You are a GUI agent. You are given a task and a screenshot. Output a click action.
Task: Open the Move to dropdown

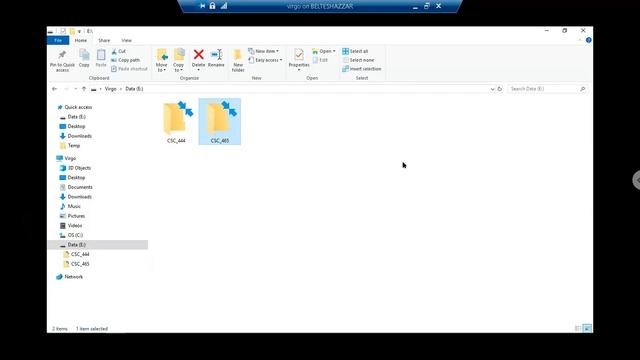tap(162, 60)
